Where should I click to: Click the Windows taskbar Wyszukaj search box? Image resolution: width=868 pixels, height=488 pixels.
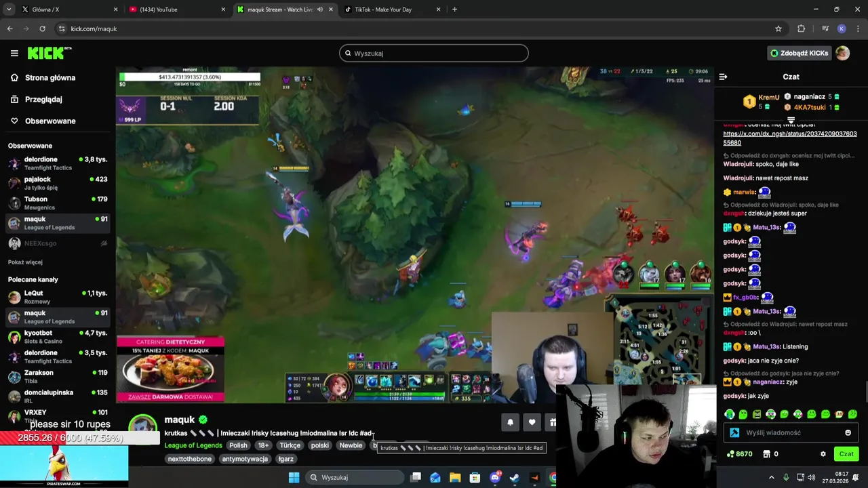(x=355, y=477)
